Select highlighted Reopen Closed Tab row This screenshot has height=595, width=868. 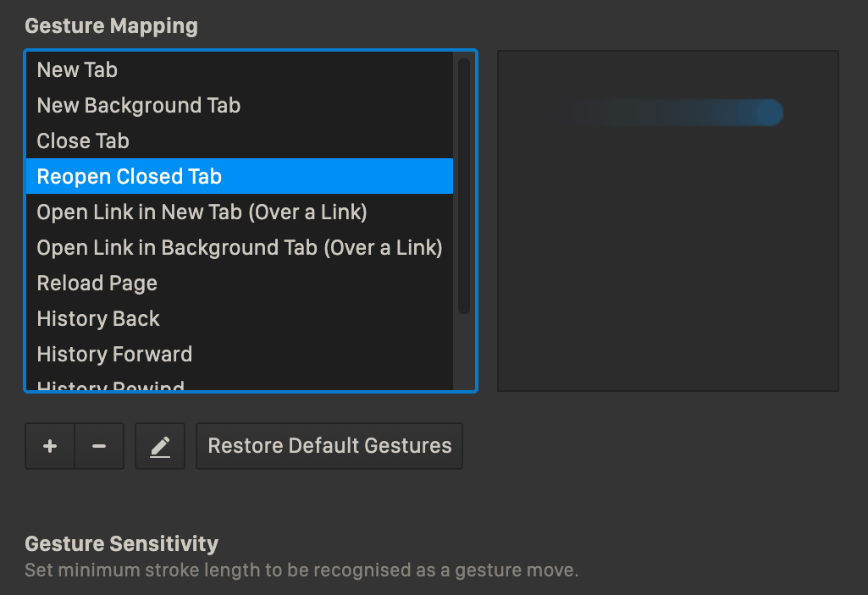click(x=240, y=176)
